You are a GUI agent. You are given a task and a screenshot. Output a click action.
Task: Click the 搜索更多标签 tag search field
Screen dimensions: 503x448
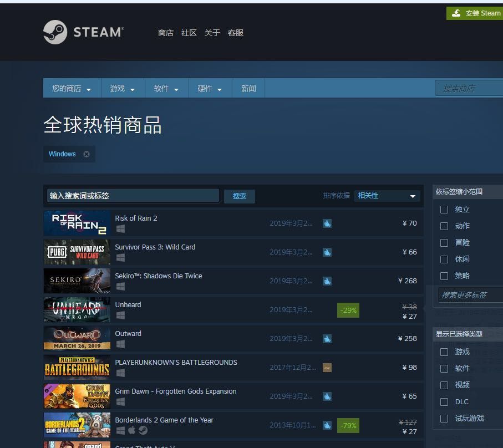pos(471,295)
